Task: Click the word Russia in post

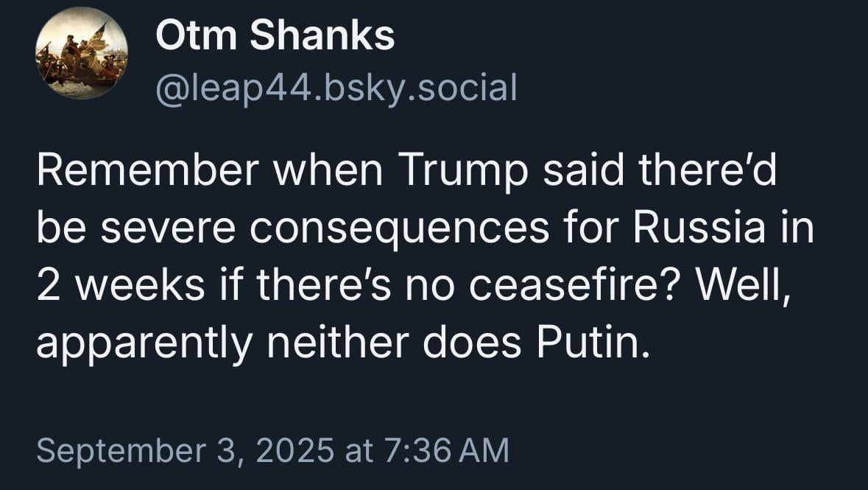Action: (699, 227)
